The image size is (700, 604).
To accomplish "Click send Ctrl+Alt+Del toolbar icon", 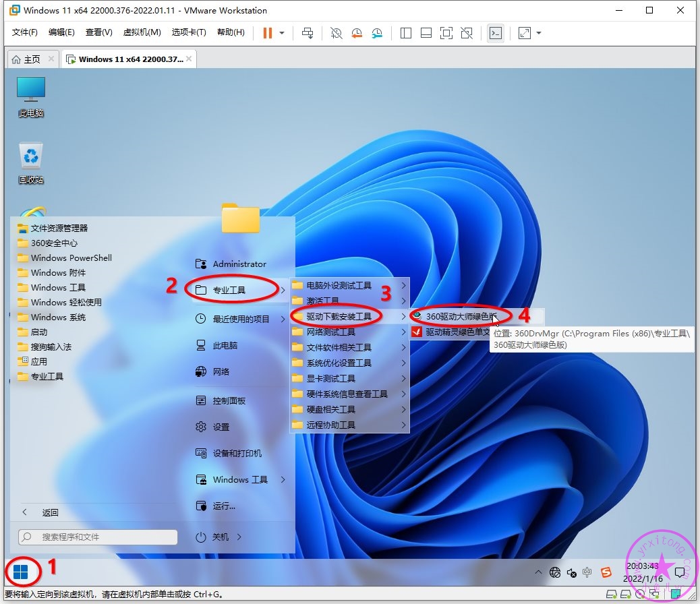I will tap(308, 33).
